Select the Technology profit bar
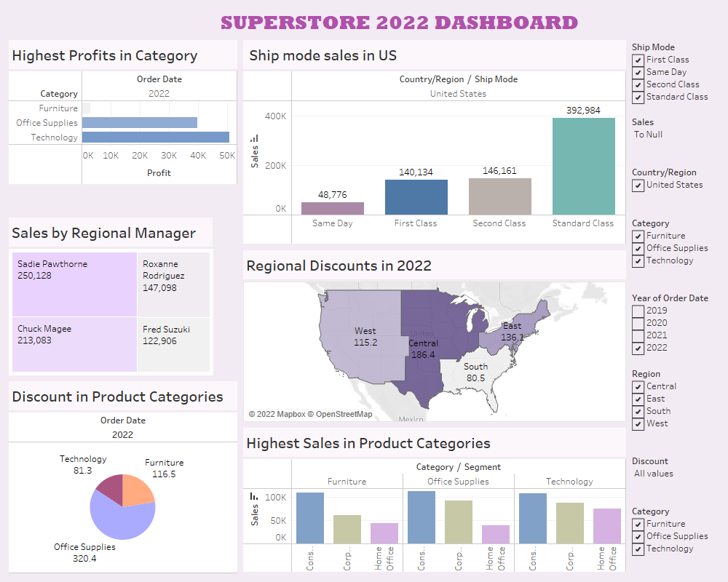 pos(156,137)
